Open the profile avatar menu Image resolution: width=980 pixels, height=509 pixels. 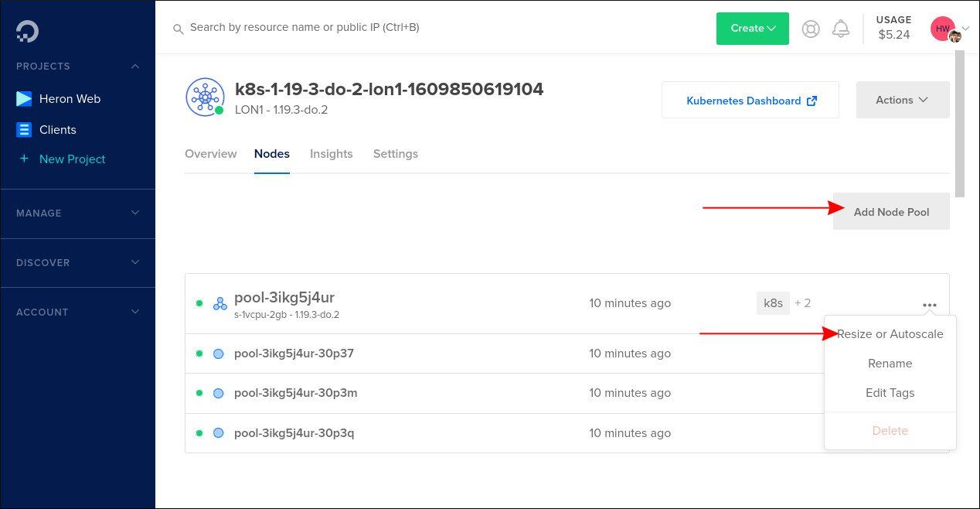point(942,28)
